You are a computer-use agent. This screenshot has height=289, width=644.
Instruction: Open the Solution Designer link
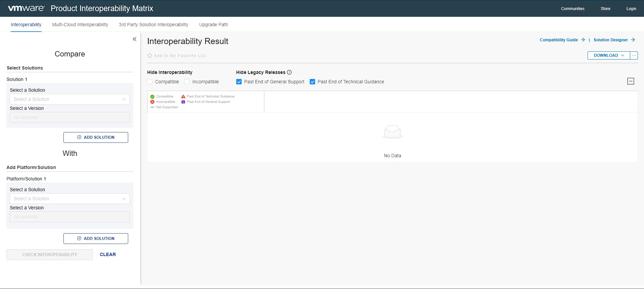pos(610,40)
